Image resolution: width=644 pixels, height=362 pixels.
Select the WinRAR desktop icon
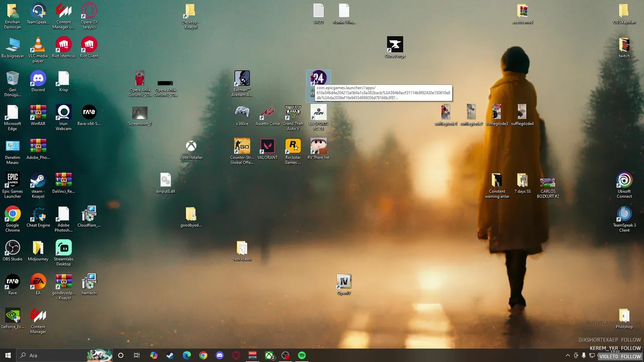click(38, 116)
